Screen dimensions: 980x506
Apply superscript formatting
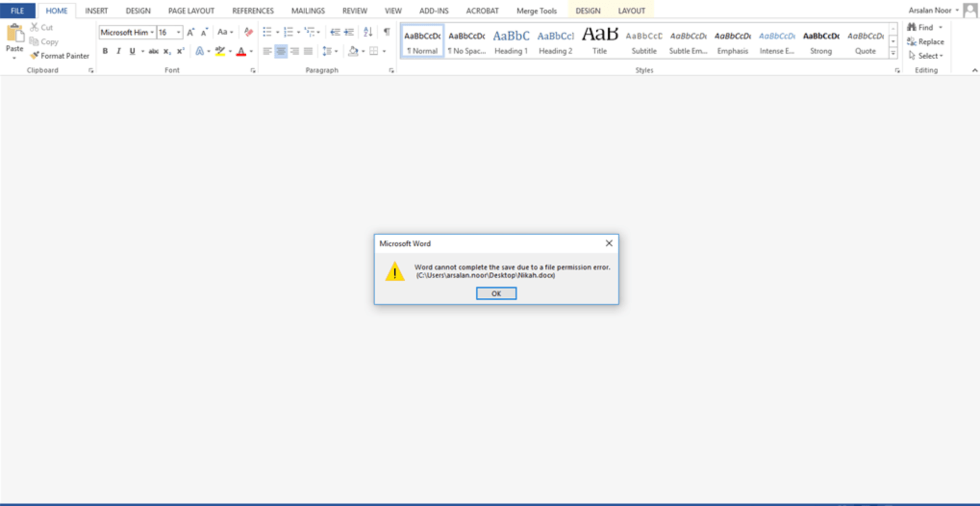pyautogui.click(x=180, y=51)
